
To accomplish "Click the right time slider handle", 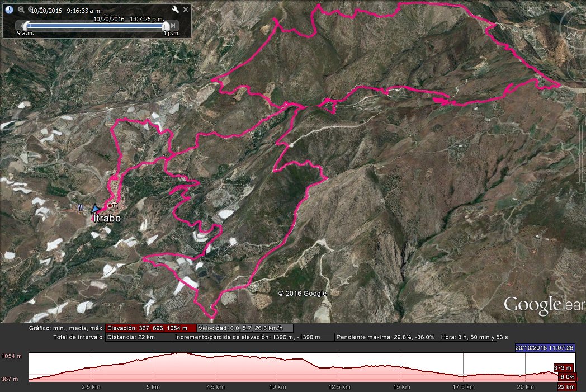I will coord(166,25).
